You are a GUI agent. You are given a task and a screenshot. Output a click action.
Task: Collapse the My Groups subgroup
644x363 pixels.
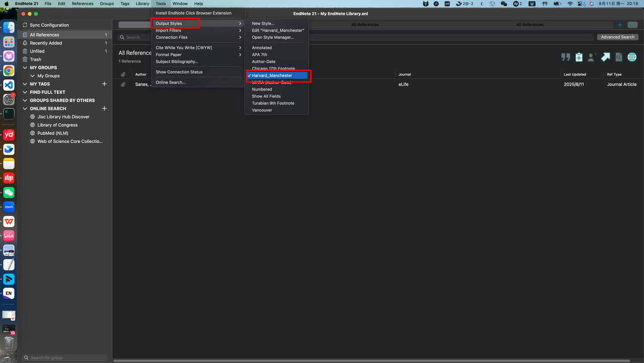[x=33, y=76]
